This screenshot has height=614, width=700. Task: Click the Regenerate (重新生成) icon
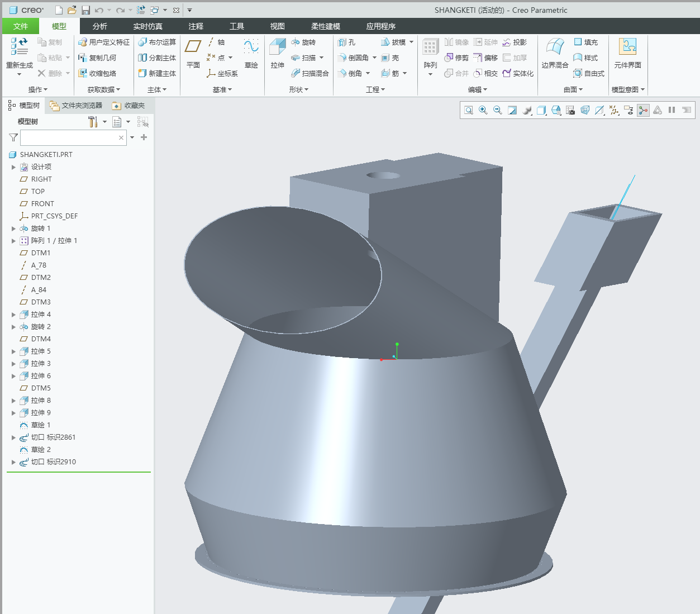(19, 46)
